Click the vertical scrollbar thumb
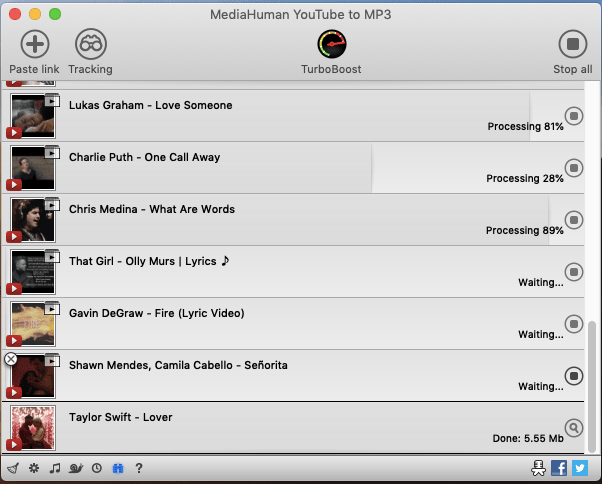The width and height of the screenshot is (602, 484). coord(592,387)
